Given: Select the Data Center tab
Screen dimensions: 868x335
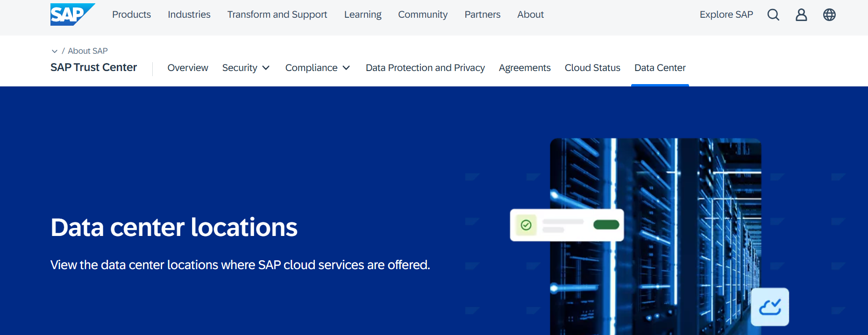Looking at the screenshot, I should click(660, 68).
